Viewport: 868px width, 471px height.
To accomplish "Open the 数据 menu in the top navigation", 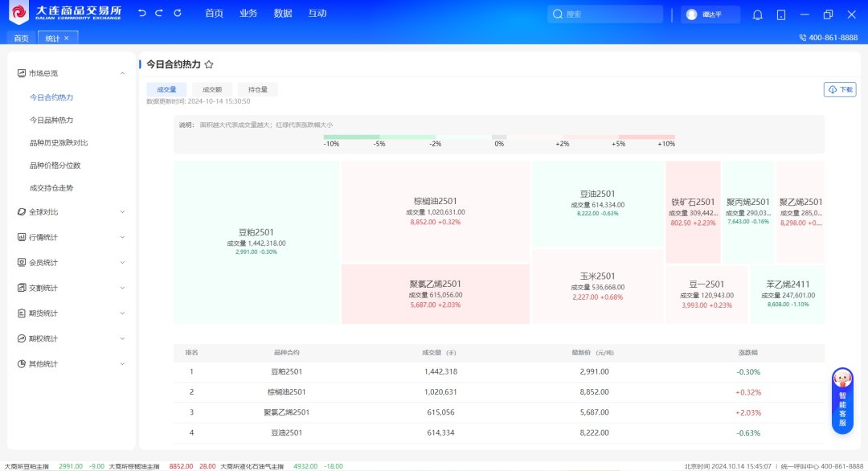I will pyautogui.click(x=283, y=14).
